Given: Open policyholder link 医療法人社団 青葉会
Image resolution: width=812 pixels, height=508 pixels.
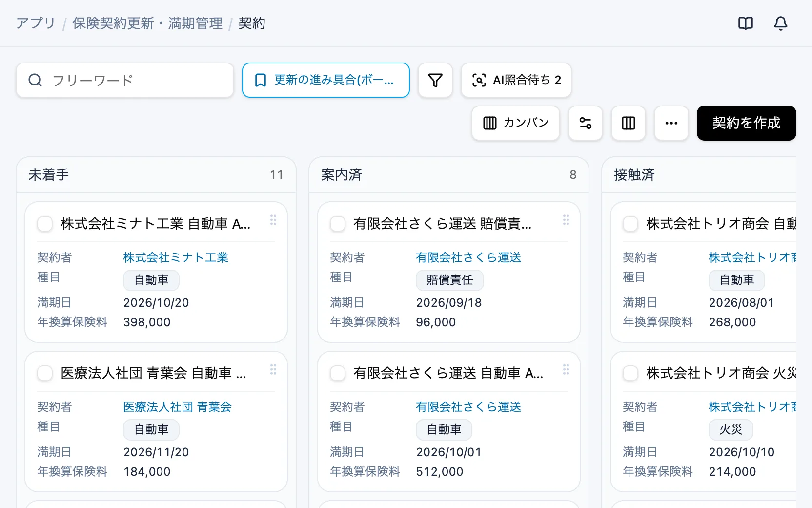Looking at the screenshot, I should (178, 407).
